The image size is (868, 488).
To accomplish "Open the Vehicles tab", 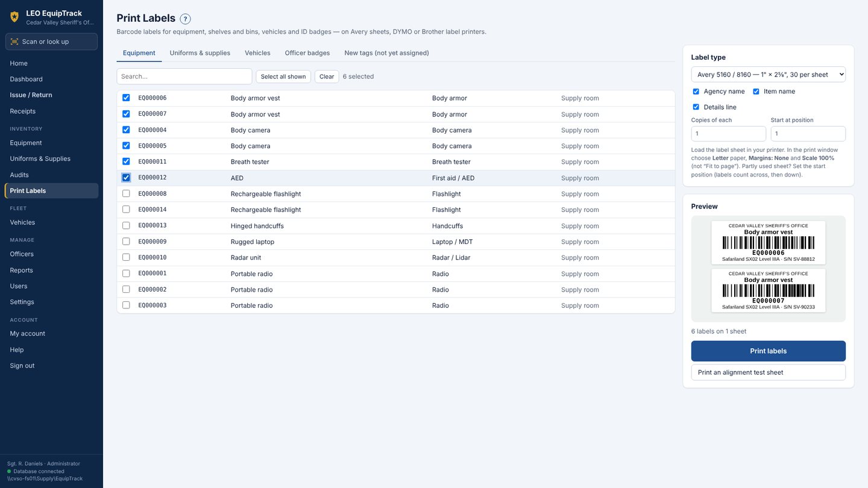I will (x=257, y=53).
